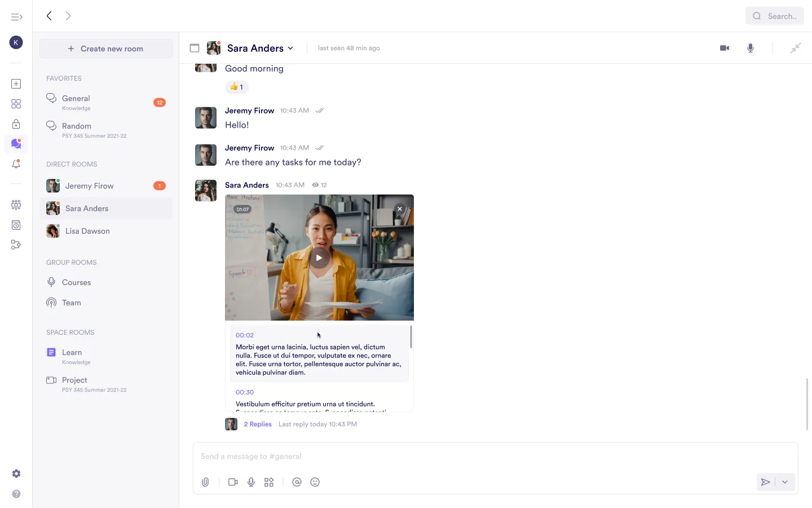Toggle the left sidebar menu expansion
Screen dimensions: 812x508
click(x=16, y=17)
